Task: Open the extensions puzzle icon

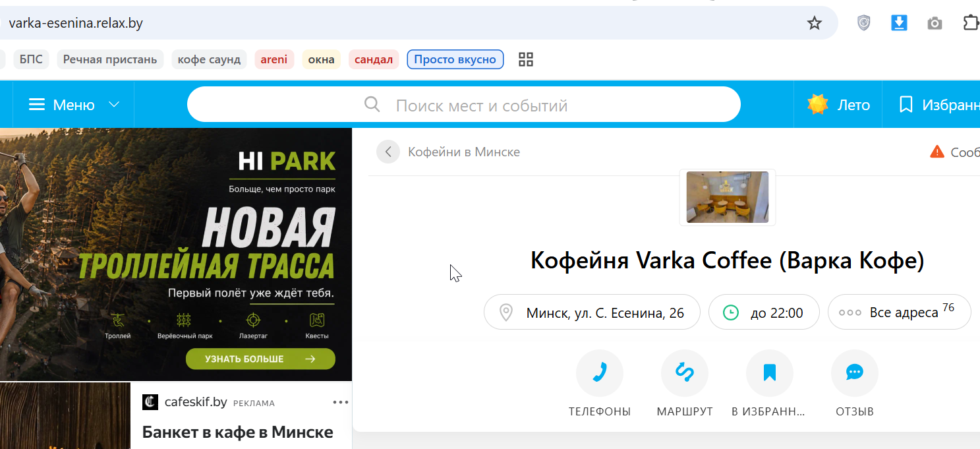Action: coord(971,23)
